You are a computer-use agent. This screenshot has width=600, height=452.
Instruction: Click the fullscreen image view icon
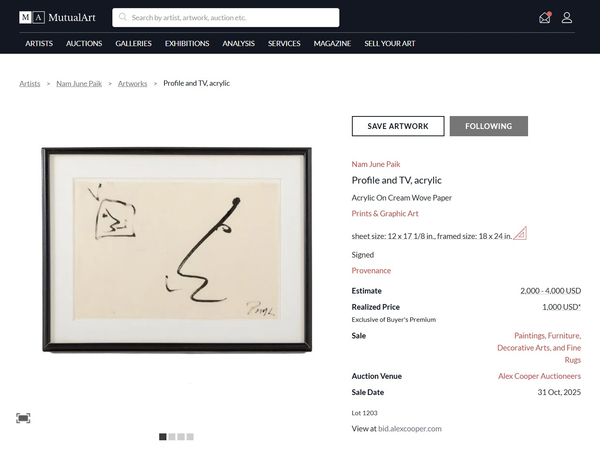click(x=23, y=418)
